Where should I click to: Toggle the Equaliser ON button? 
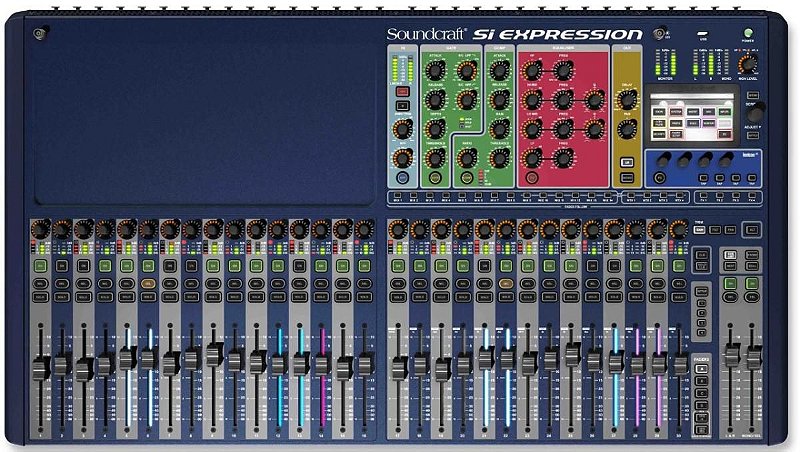pyautogui.click(x=532, y=178)
